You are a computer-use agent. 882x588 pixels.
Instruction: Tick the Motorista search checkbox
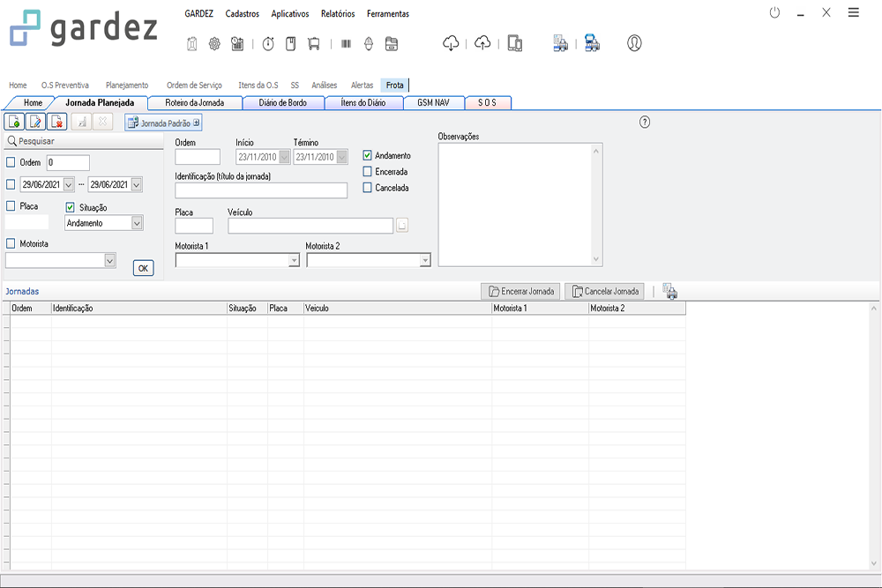click(11, 243)
